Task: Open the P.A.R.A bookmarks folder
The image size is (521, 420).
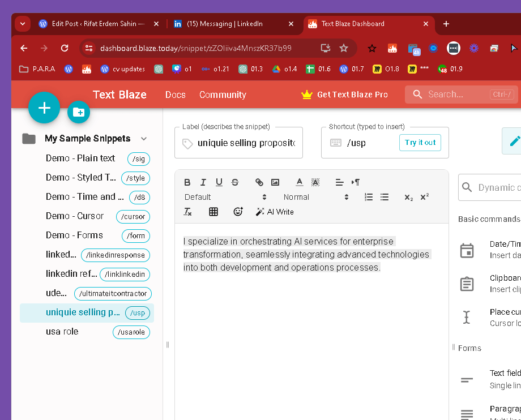Action: 37,68
